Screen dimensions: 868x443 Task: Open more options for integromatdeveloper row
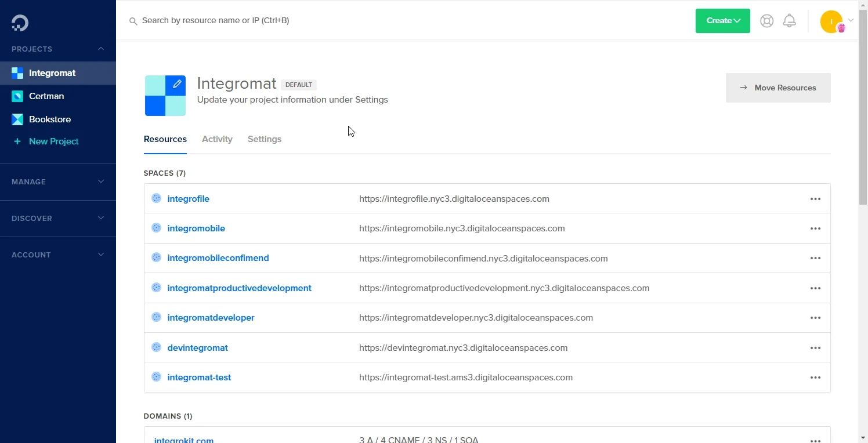pos(815,318)
